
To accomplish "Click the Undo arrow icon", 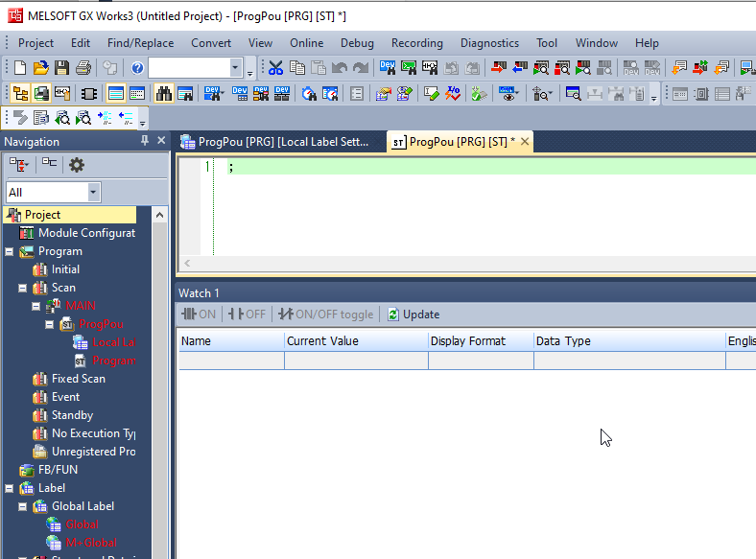I will (x=340, y=68).
